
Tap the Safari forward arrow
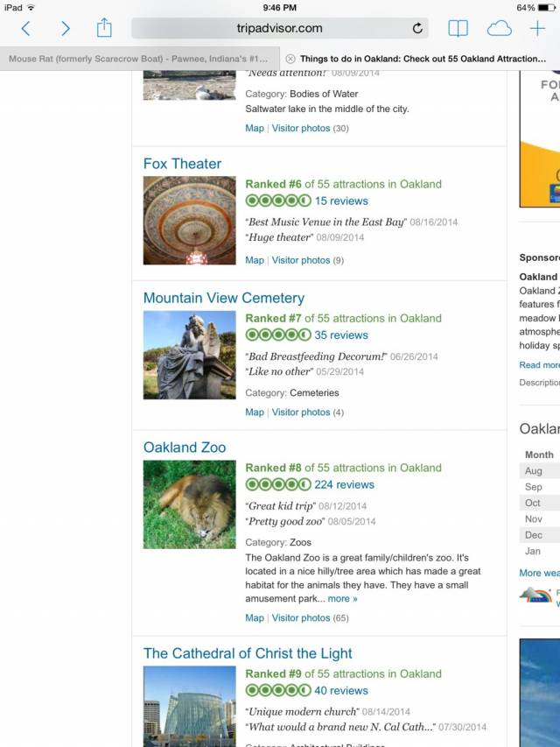tap(66, 29)
